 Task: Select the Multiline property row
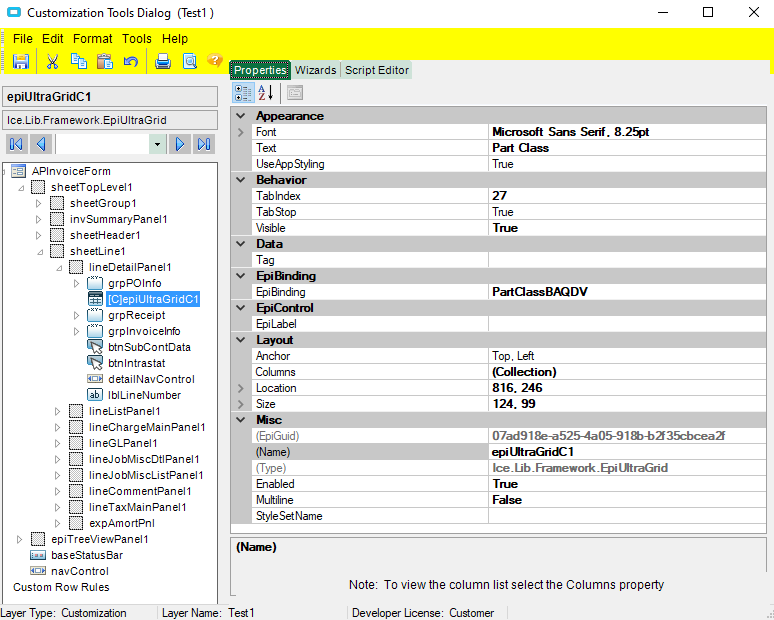(509, 500)
